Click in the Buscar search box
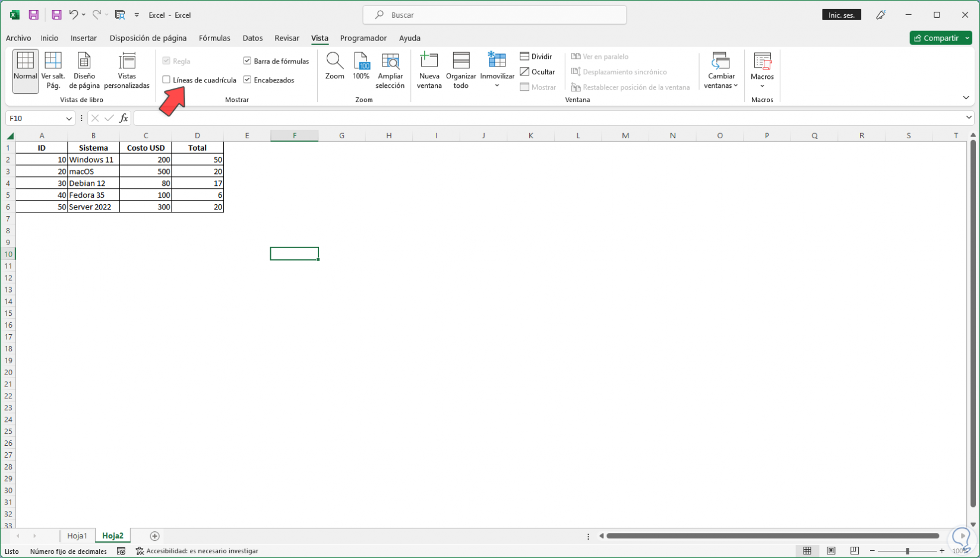Screen dimensions: 980x558 (x=495, y=15)
